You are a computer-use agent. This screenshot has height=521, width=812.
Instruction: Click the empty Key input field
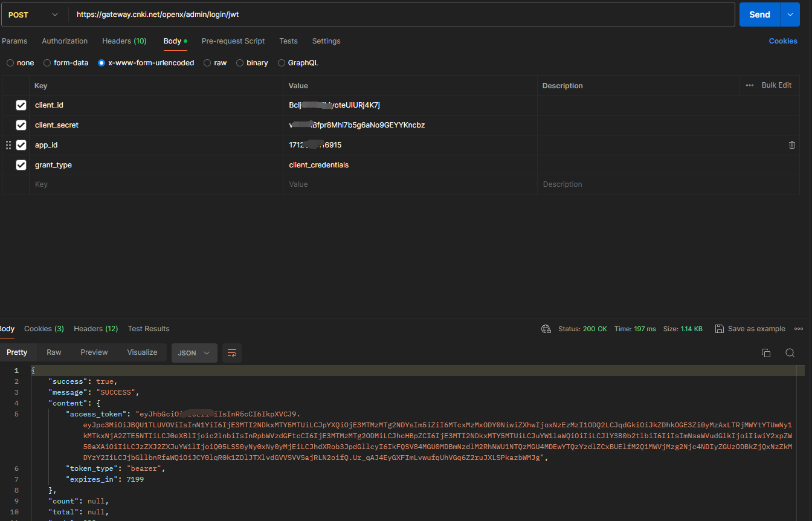click(156, 184)
